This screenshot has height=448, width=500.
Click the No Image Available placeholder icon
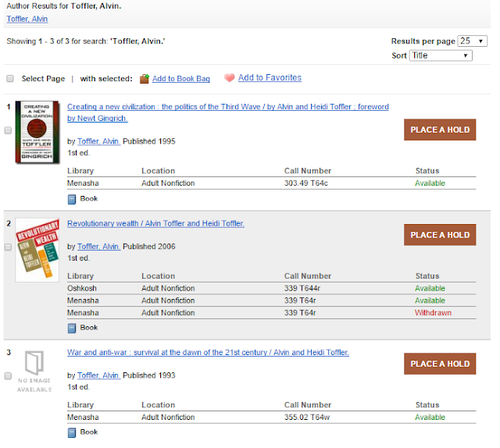tap(34, 369)
